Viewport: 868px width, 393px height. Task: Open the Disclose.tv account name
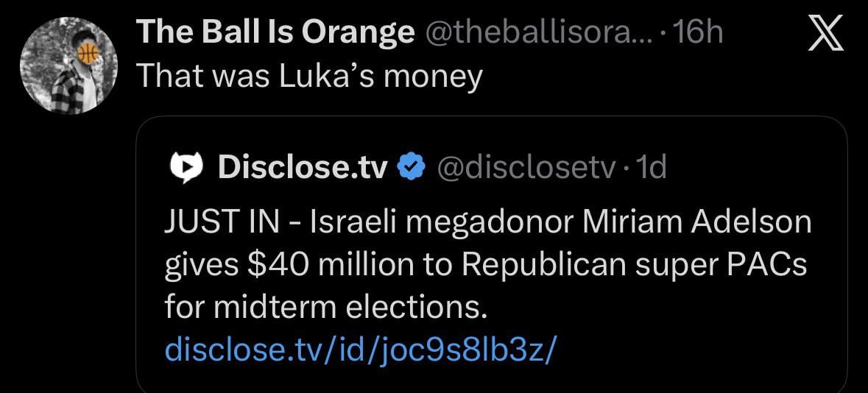(x=303, y=169)
